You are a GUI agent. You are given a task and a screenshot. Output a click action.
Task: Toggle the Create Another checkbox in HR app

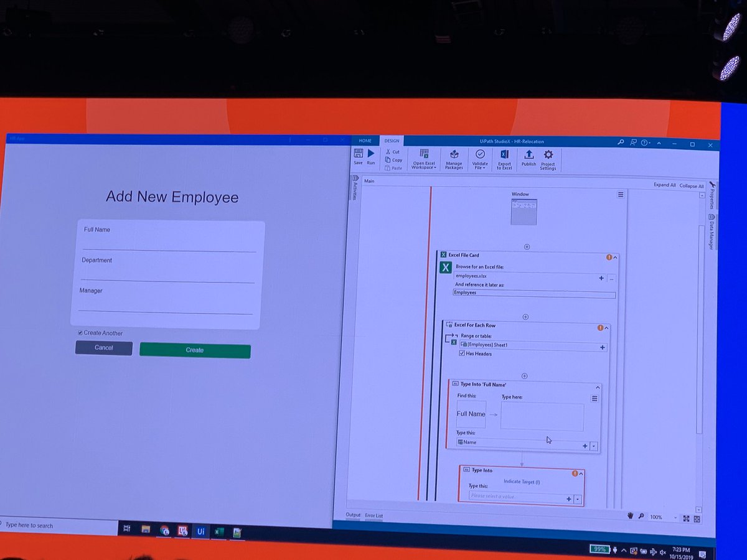80,333
